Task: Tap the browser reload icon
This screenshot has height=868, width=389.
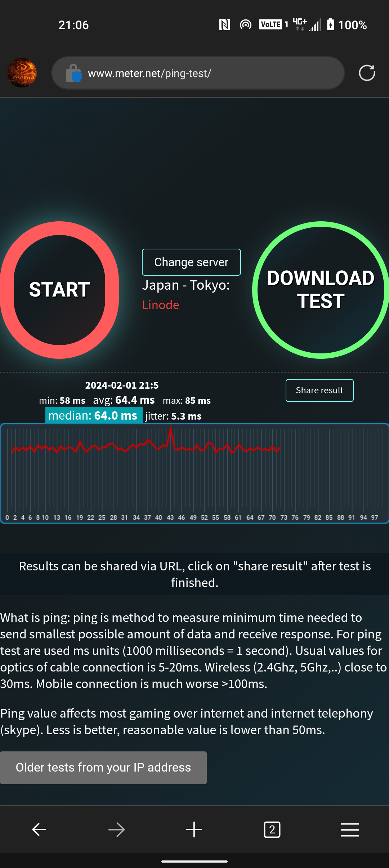Action: click(x=367, y=73)
